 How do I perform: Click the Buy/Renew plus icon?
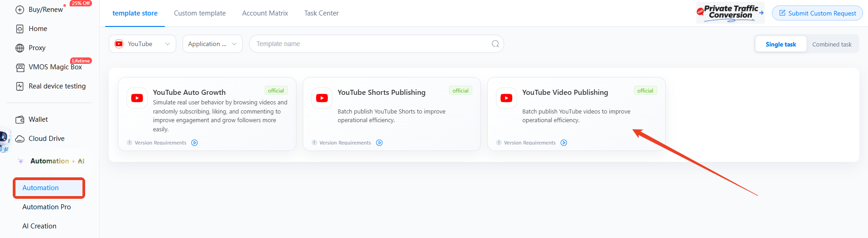tap(20, 10)
